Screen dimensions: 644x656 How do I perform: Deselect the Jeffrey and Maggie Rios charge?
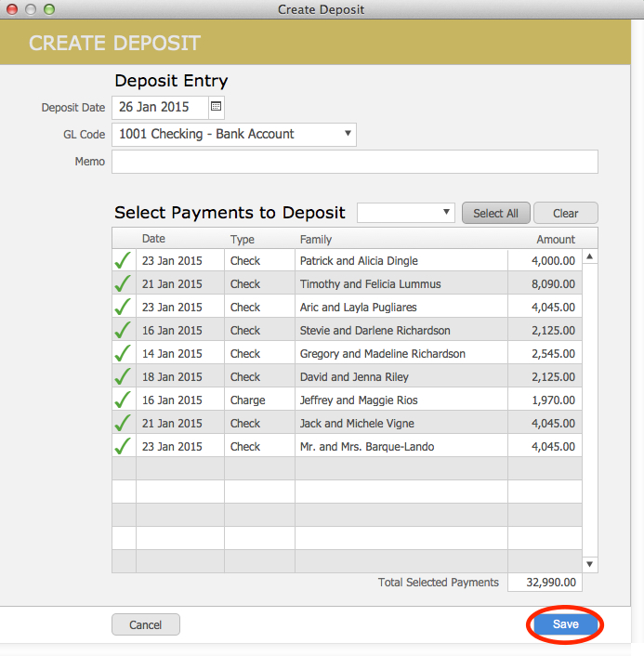pyautogui.click(x=123, y=400)
